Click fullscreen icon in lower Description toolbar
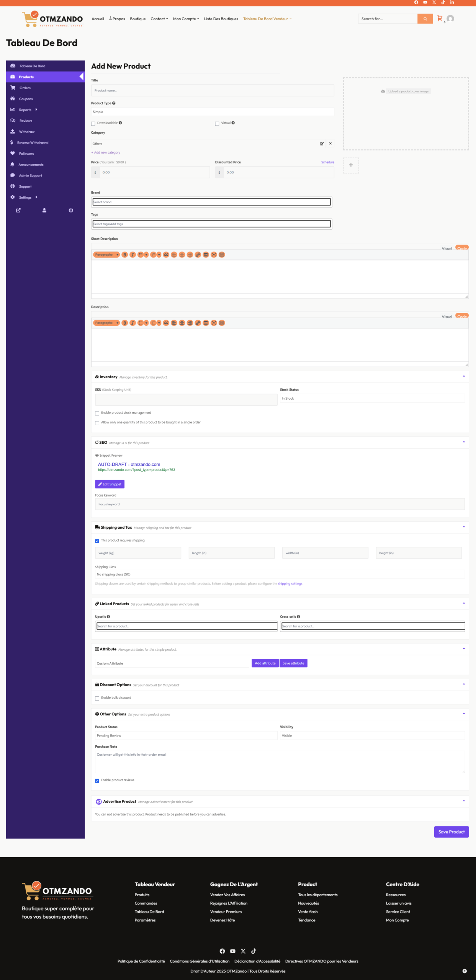 (x=214, y=323)
